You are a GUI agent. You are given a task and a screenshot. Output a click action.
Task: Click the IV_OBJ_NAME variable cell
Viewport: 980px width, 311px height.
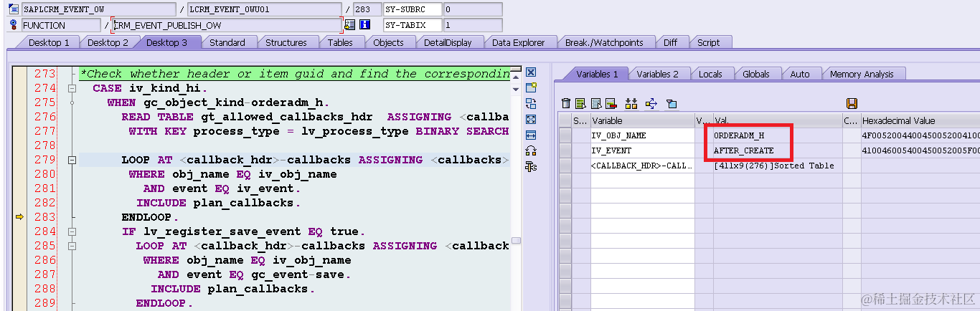tap(642, 135)
